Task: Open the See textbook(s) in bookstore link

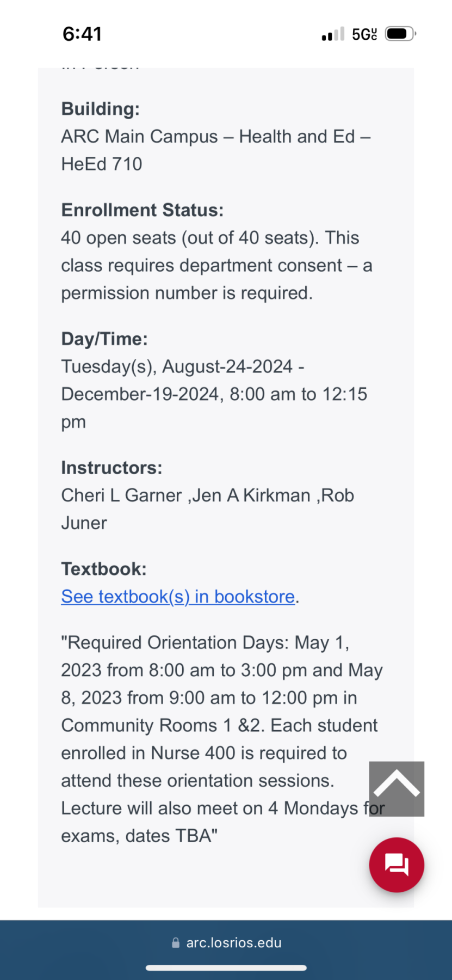Action: click(178, 597)
